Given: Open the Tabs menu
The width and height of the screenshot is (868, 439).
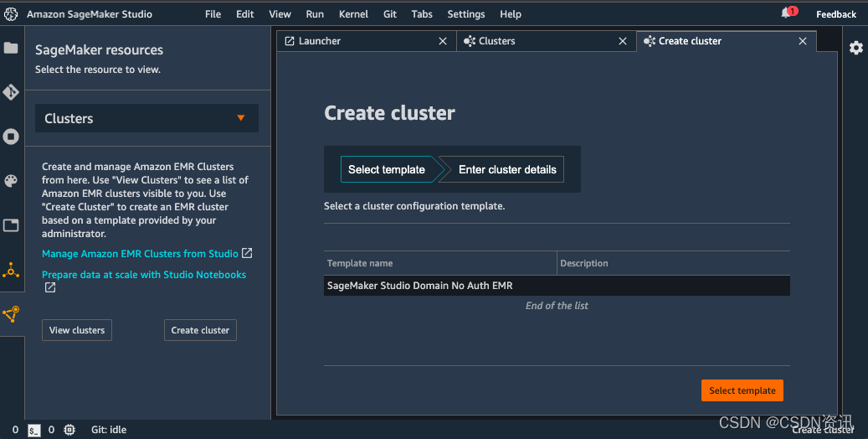Looking at the screenshot, I should [x=422, y=14].
